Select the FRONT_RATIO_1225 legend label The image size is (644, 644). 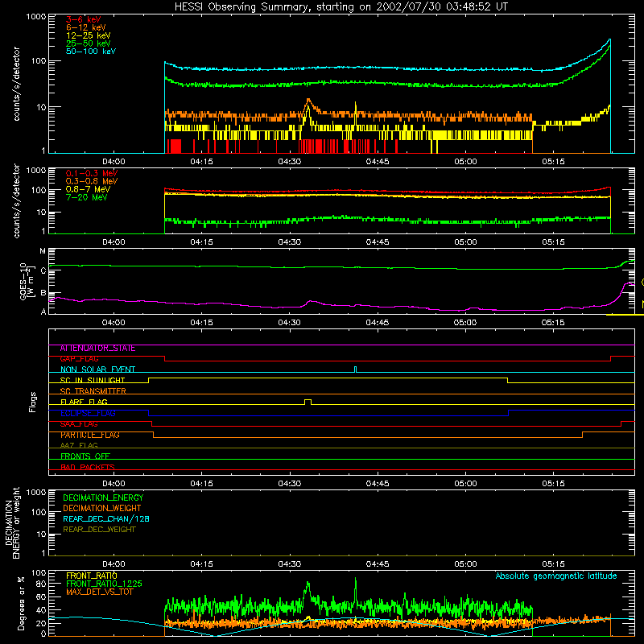[104, 584]
